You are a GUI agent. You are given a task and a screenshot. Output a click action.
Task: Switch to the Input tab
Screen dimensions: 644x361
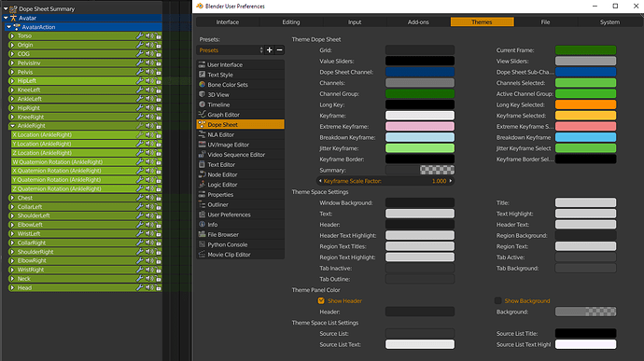pyautogui.click(x=355, y=22)
